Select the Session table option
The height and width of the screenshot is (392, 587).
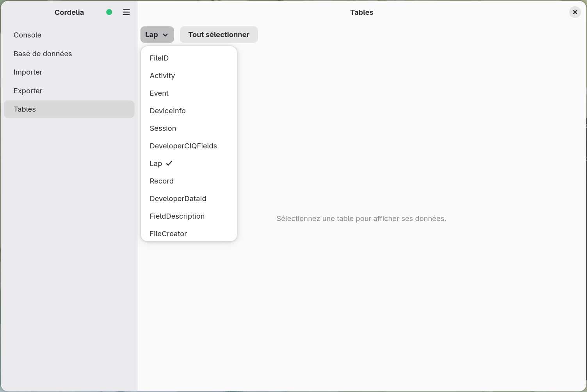[x=189, y=128]
